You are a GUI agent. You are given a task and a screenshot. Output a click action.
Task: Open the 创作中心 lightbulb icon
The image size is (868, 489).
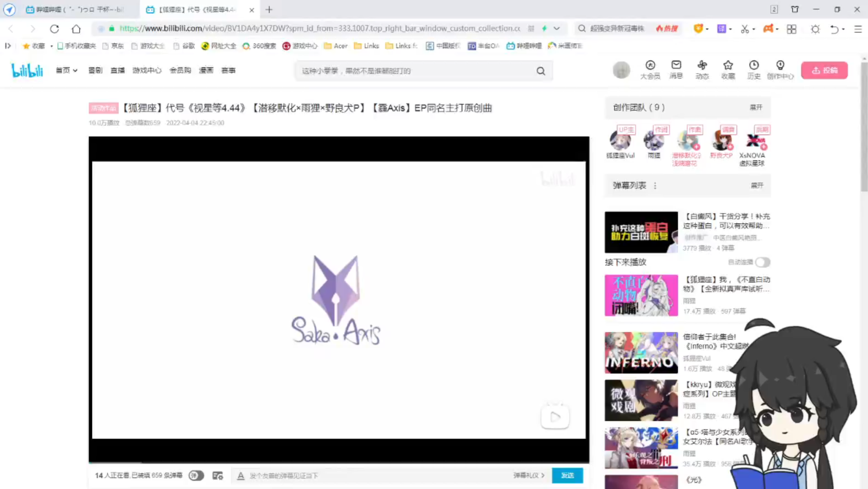pos(780,70)
